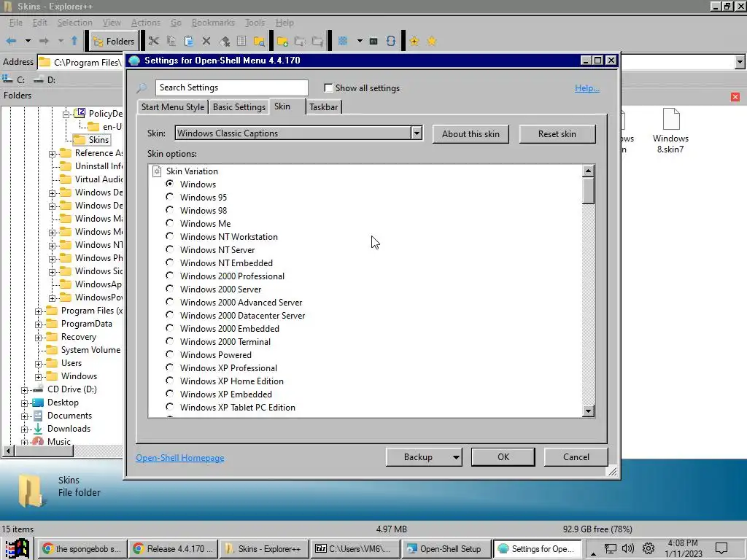747x560 pixels.
Task: Click the Delete X icon in toolbar
Action: (x=206, y=41)
